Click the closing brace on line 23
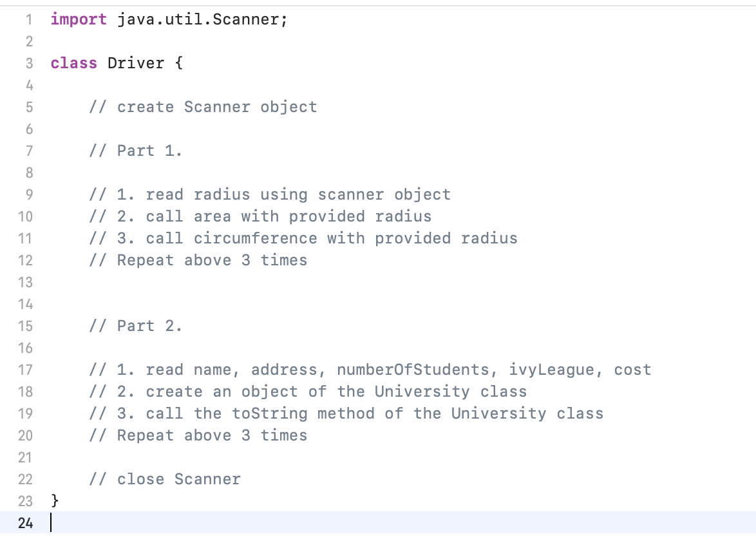This screenshot has height=550, width=756. click(55, 500)
